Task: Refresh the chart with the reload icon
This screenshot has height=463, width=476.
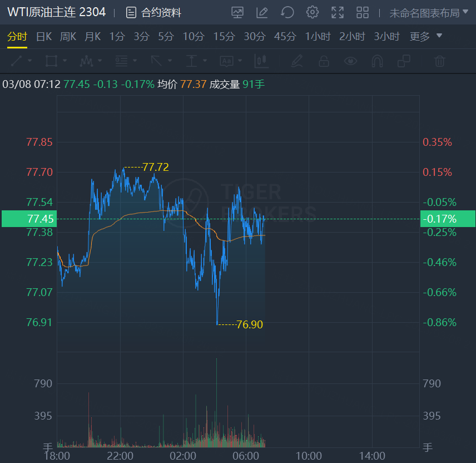Action: click(287, 12)
